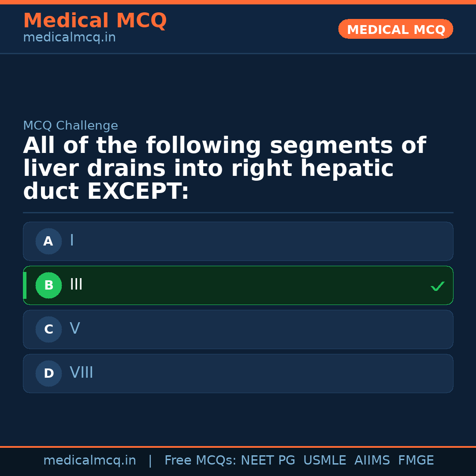Select the A letter circle

tap(48, 241)
